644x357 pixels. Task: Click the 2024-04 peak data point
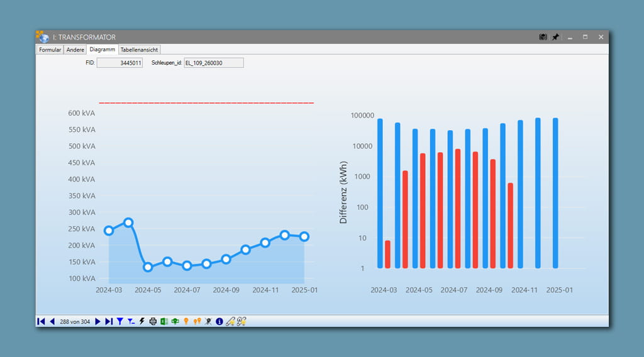pos(128,222)
